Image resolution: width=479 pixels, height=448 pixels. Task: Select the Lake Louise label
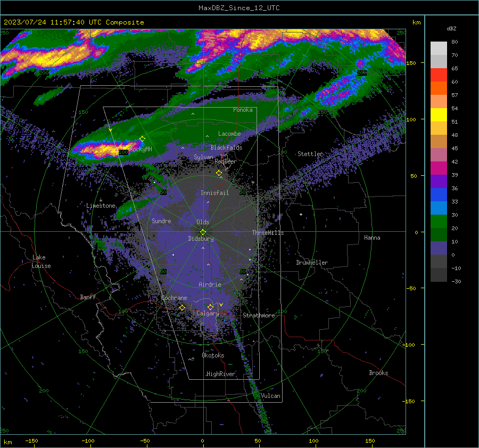[x=42, y=262]
